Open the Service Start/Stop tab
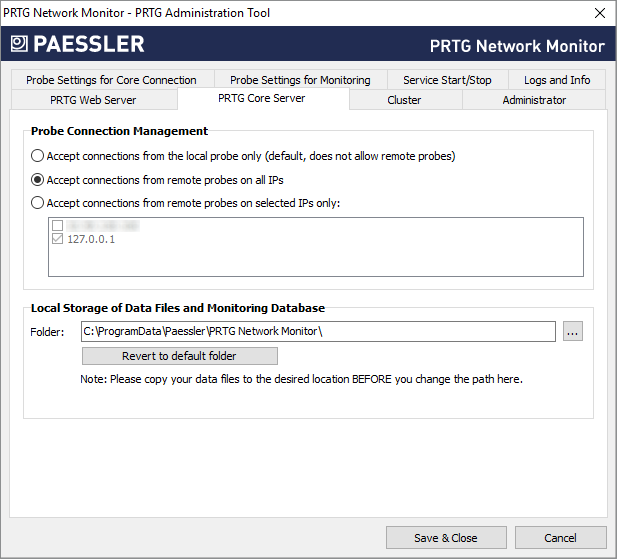The width and height of the screenshot is (617, 559). (447, 80)
